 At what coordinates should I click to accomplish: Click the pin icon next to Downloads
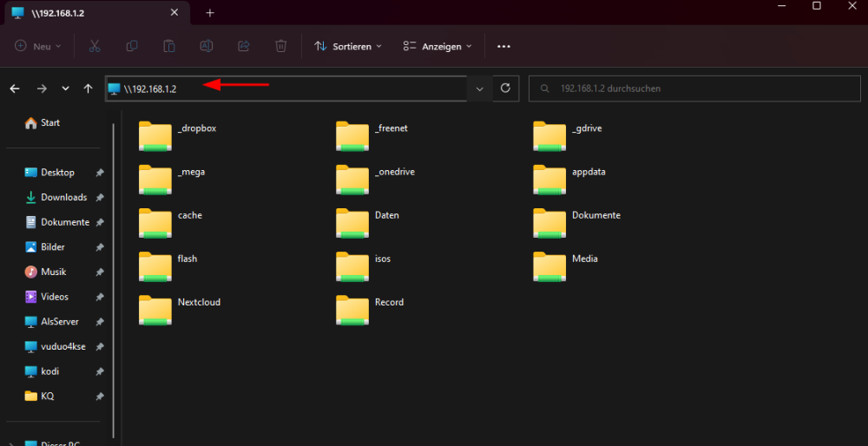pos(100,198)
